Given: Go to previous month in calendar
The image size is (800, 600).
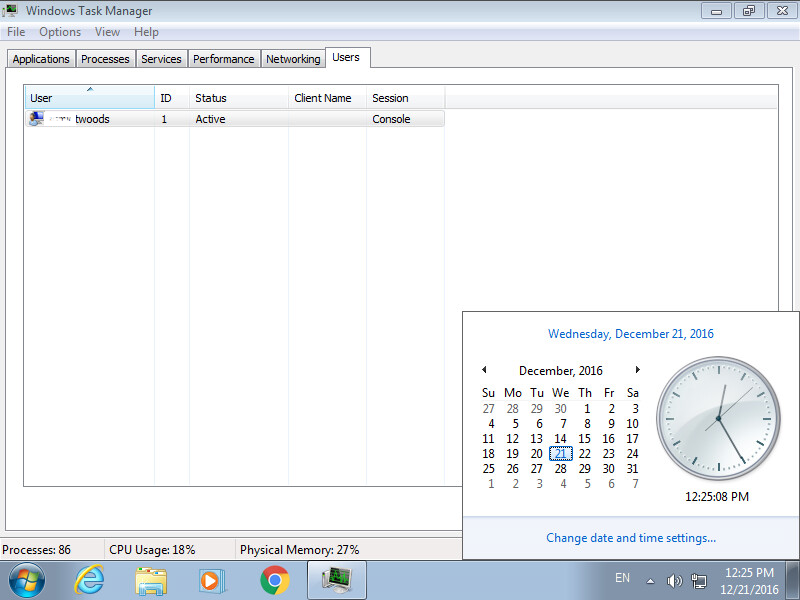Looking at the screenshot, I should point(484,370).
